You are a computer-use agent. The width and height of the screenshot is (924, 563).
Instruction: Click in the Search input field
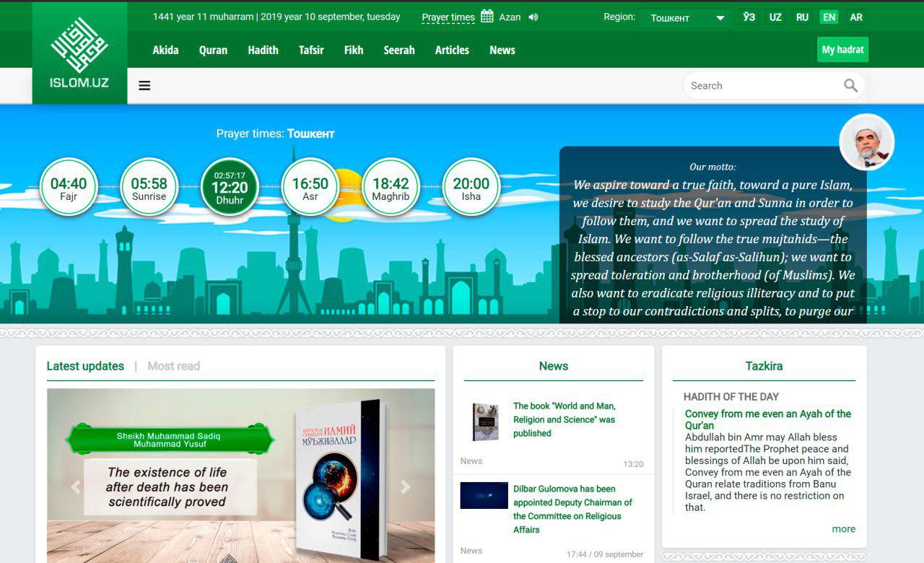pyautogui.click(x=762, y=86)
